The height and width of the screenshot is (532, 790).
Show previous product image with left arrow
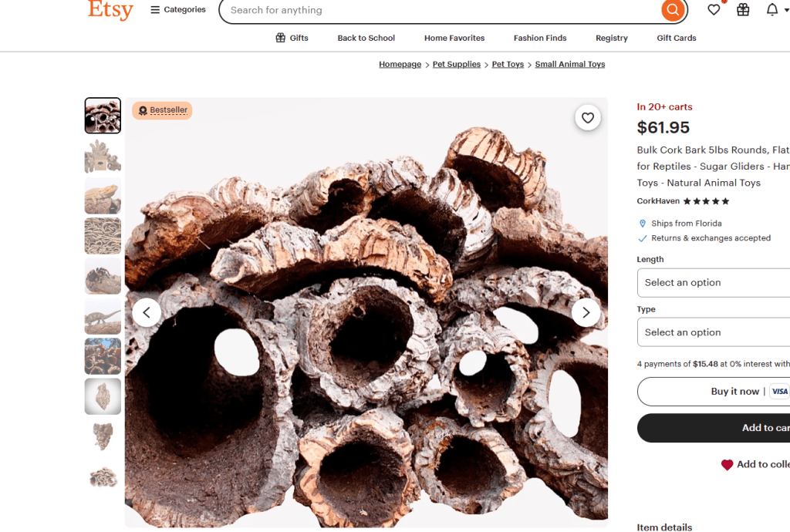coord(147,312)
